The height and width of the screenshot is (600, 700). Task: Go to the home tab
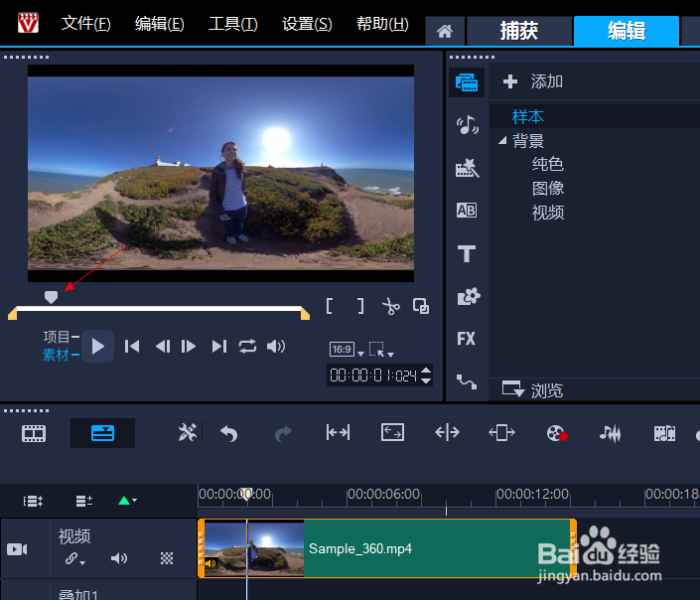[445, 31]
